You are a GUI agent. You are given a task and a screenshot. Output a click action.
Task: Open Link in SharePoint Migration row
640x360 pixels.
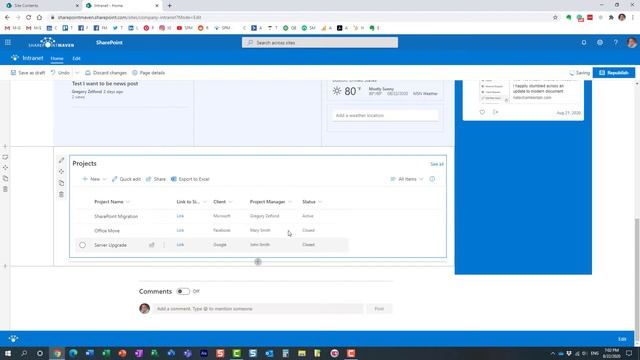pos(180,216)
